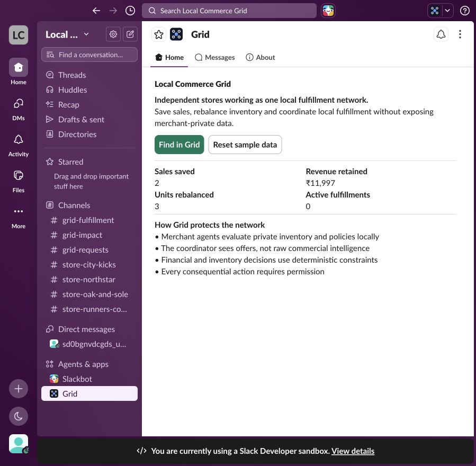
Task: Open the store-oak-and-sole channel
Action: [89, 294]
